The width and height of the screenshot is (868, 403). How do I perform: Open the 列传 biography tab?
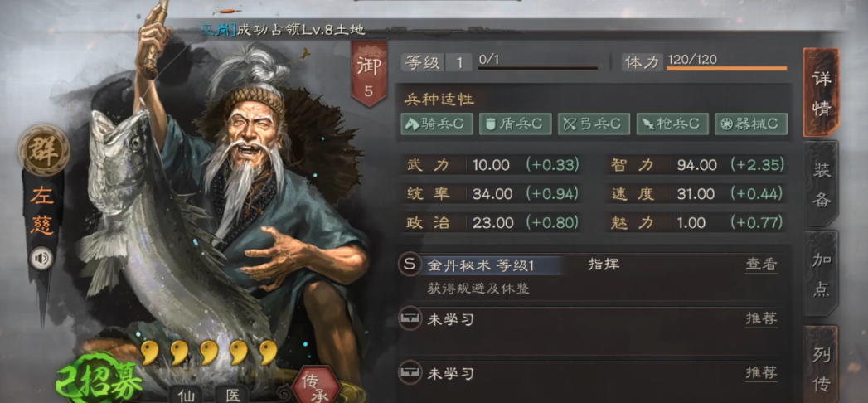click(x=822, y=364)
